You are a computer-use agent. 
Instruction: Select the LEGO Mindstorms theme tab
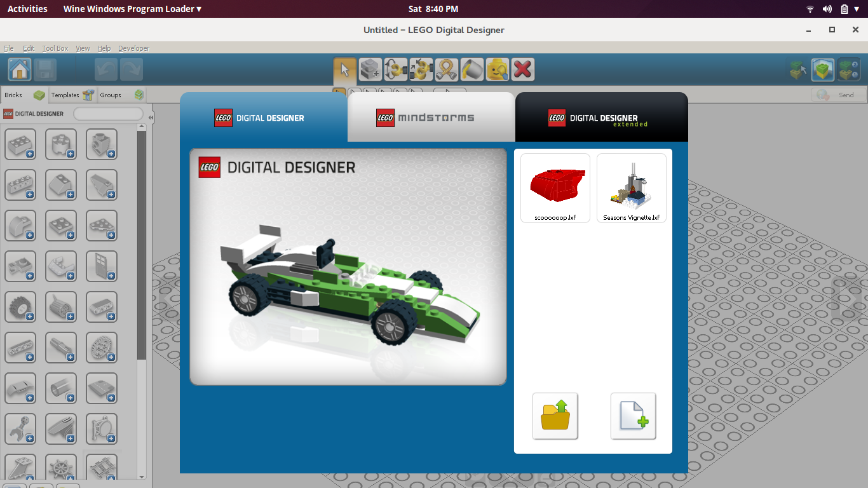click(x=431, y=118)
